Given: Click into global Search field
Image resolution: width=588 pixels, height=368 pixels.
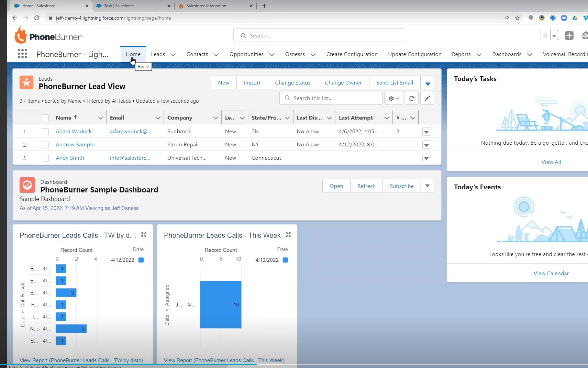Looking at the screenshot, I should tap(319, 35).
